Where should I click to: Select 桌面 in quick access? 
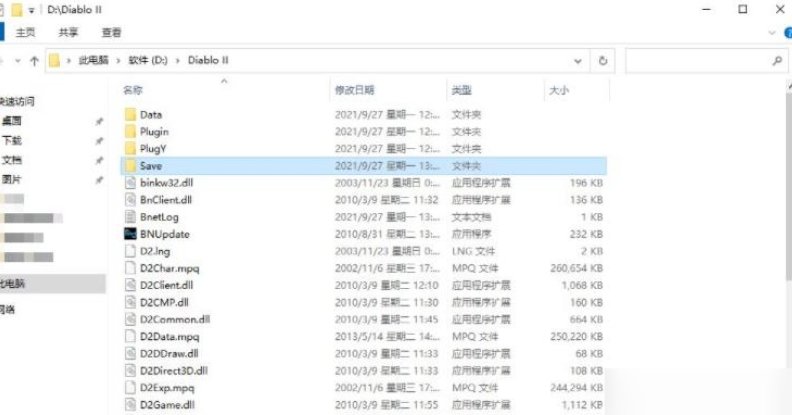pos(12,121)
